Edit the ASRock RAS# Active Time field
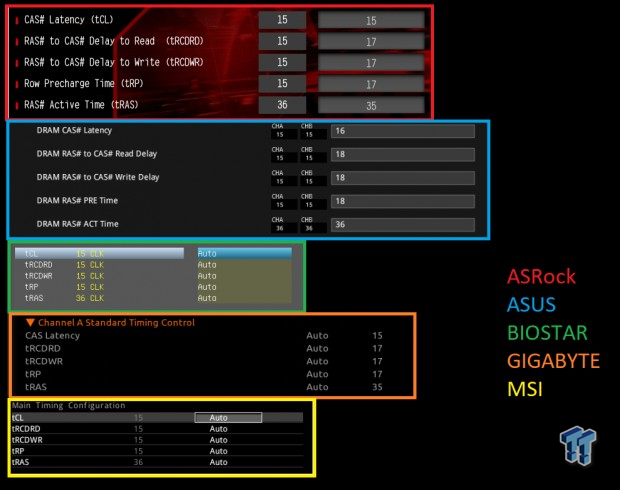This screenshot has width=620, height=490. coord(371,105)
